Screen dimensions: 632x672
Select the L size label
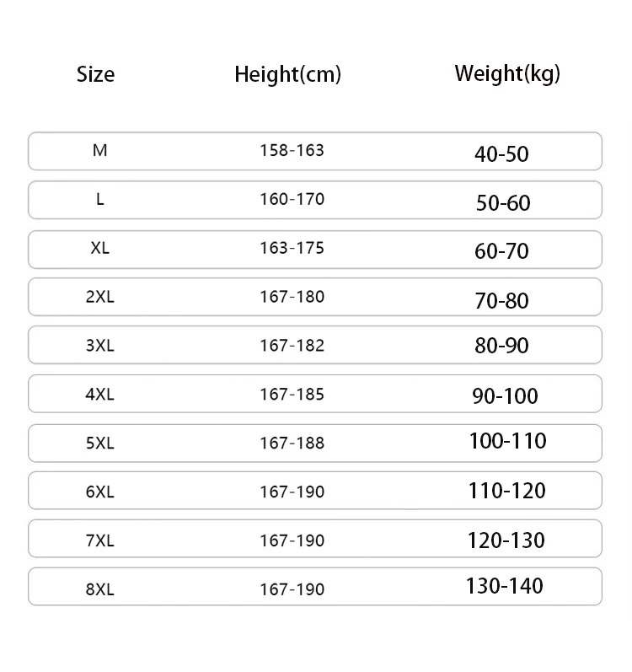click(x=99, y=199)
